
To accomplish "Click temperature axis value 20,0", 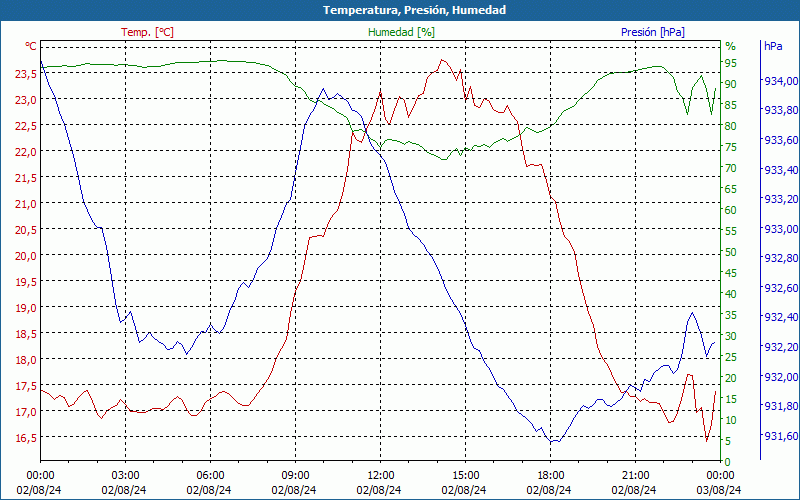I will point(26,256).
